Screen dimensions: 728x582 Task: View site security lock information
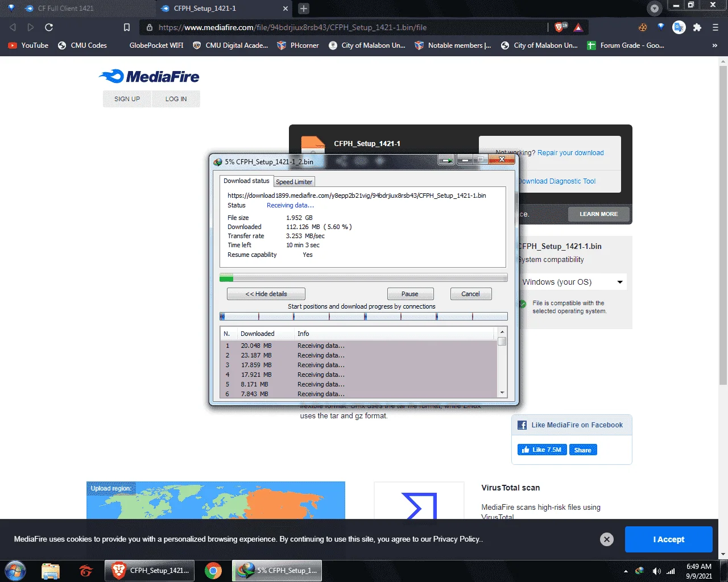pos(150,27)
